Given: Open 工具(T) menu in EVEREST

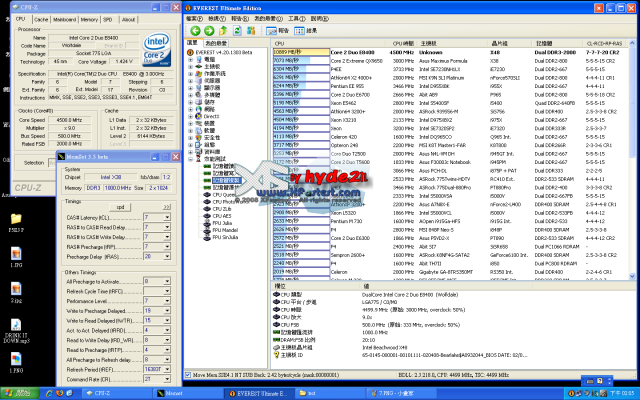Looking at the screenshot, I should tap(297, 19).
